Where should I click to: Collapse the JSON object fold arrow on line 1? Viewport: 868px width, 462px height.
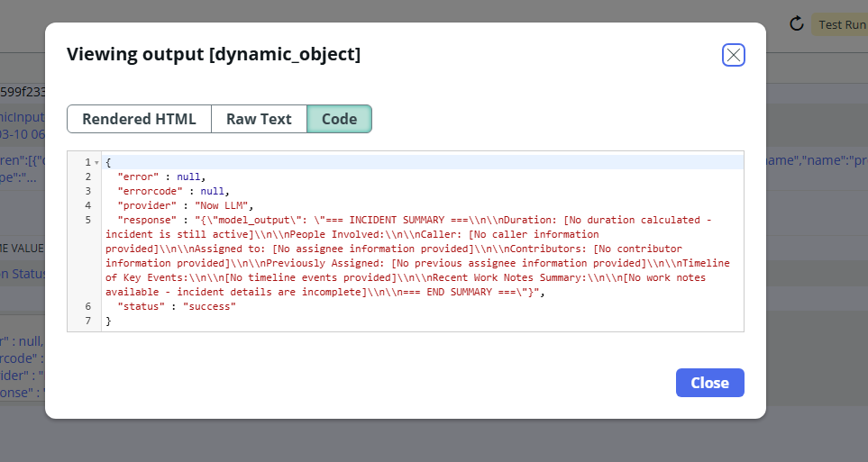96,162
